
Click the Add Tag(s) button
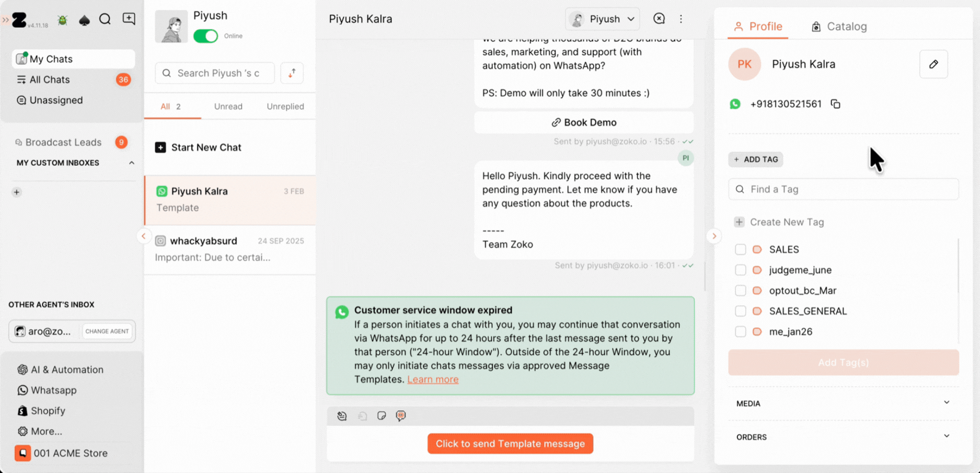pyautogui.click(x=843, y=363)
